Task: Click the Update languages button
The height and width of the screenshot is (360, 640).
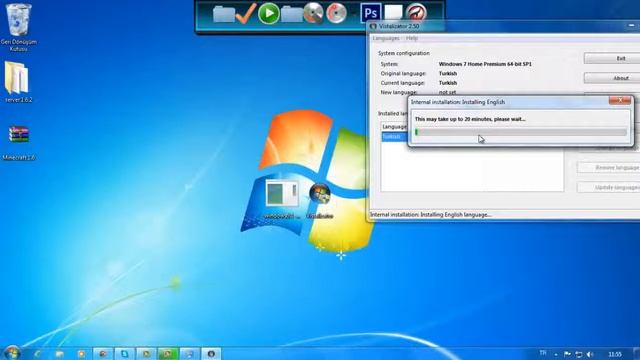Action: pyautogui.click(x=609, y=187)
